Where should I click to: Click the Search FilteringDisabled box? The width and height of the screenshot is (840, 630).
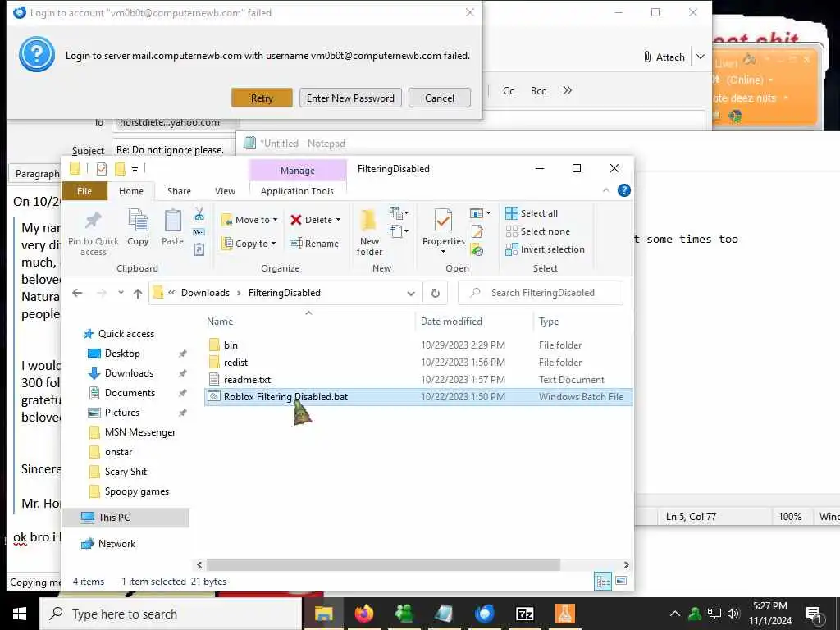tap(541, 293)
